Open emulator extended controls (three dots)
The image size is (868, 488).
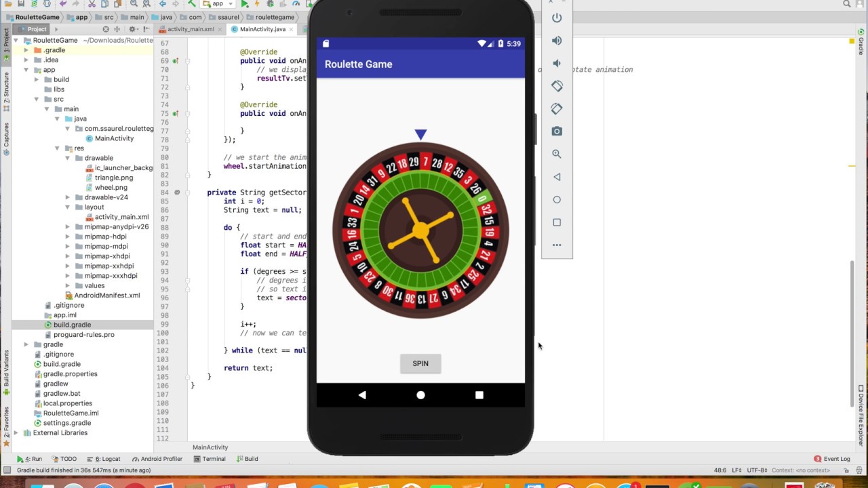coord(557,245)
